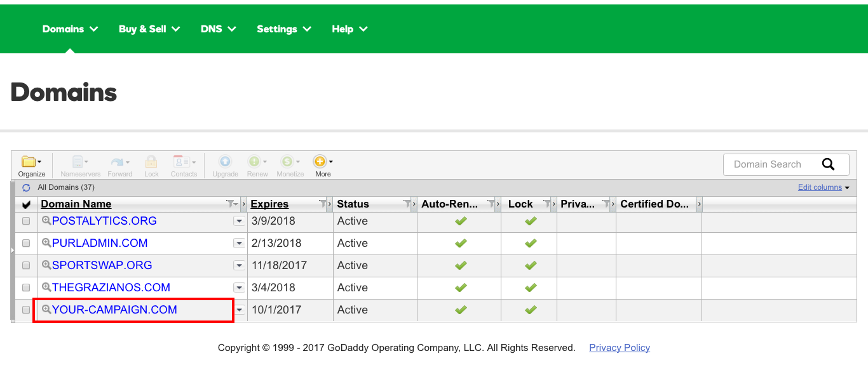Open dropdown arrow for SPORTSWAP.ORG row
The width and height of the screenshot is (868, 370).
239,266
